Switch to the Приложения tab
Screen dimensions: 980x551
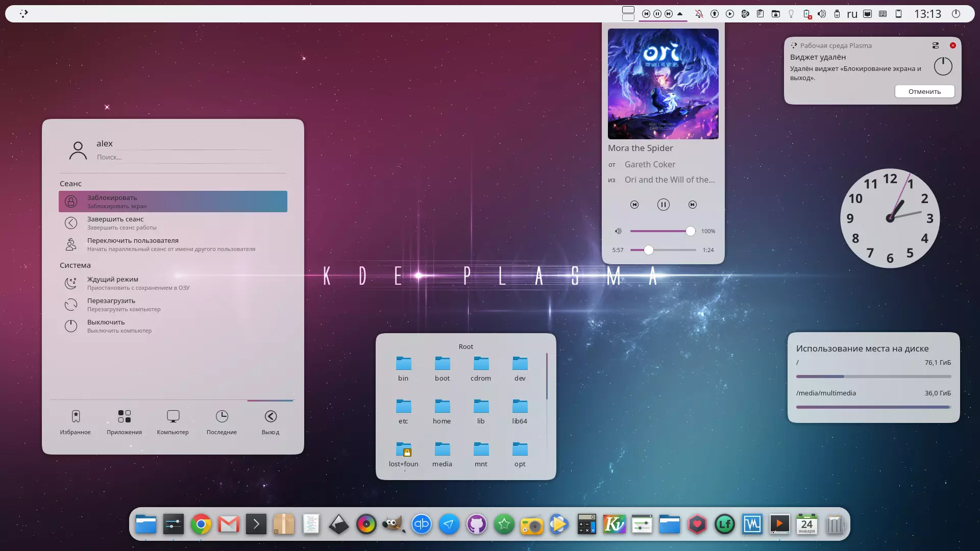(x=124, y=422)
